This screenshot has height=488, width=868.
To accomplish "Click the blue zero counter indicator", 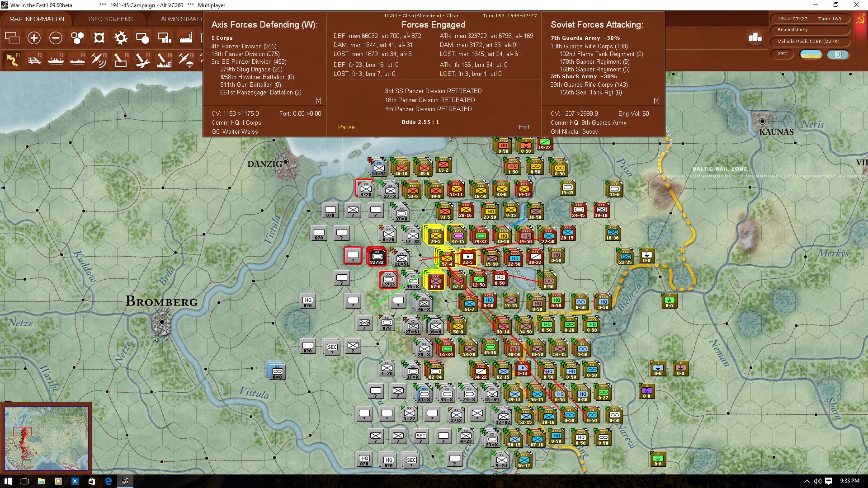I will click(x=838, y=54).
